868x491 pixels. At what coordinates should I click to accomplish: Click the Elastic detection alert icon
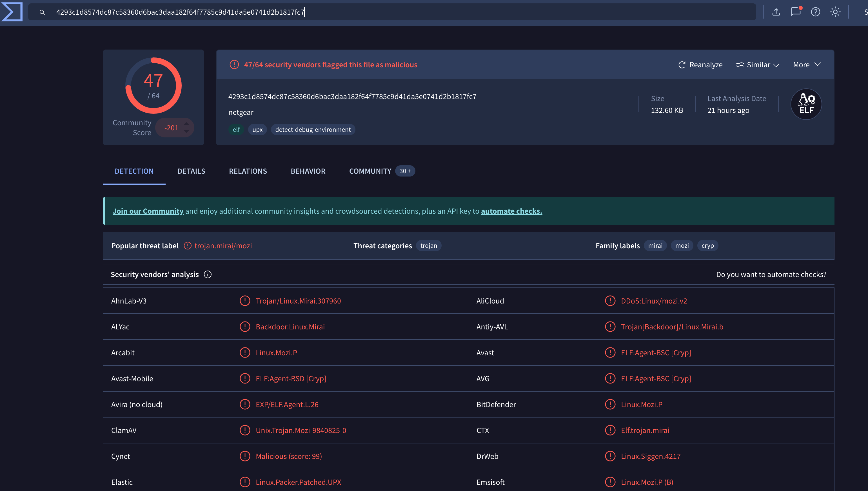[245, 482]
